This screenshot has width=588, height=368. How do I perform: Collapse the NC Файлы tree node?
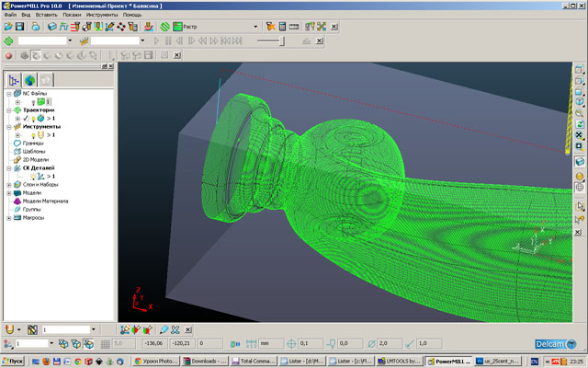click(x=9, y=94)
